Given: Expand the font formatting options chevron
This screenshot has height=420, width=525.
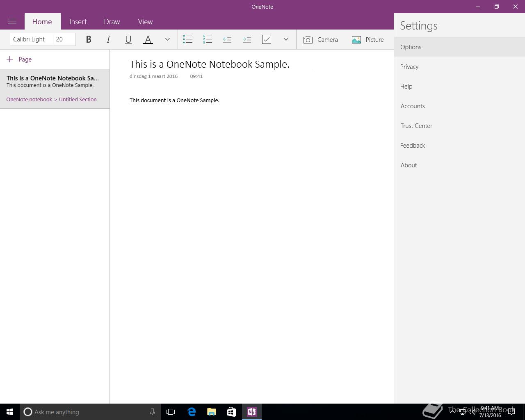Looking at the screenshot, I should [x=167, y=39].
